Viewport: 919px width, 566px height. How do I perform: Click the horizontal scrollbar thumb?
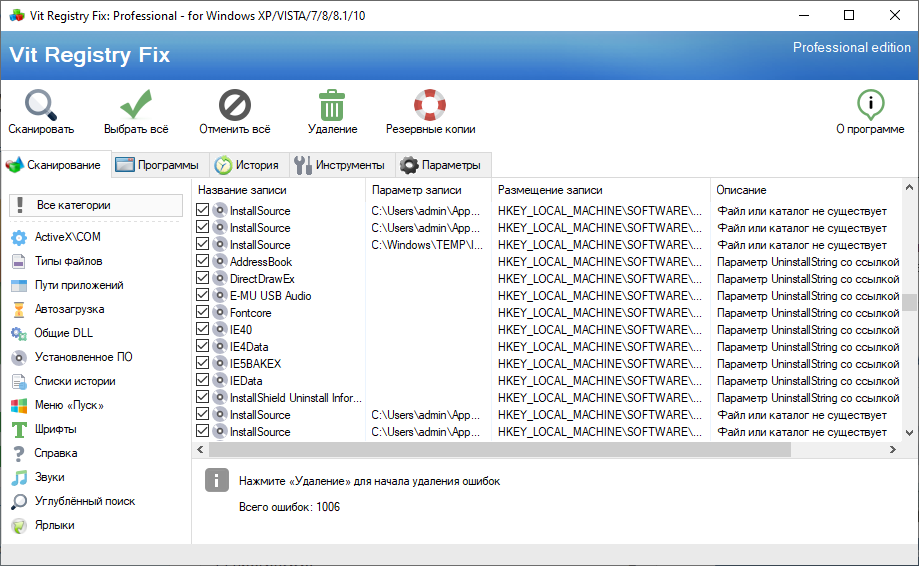500,449
